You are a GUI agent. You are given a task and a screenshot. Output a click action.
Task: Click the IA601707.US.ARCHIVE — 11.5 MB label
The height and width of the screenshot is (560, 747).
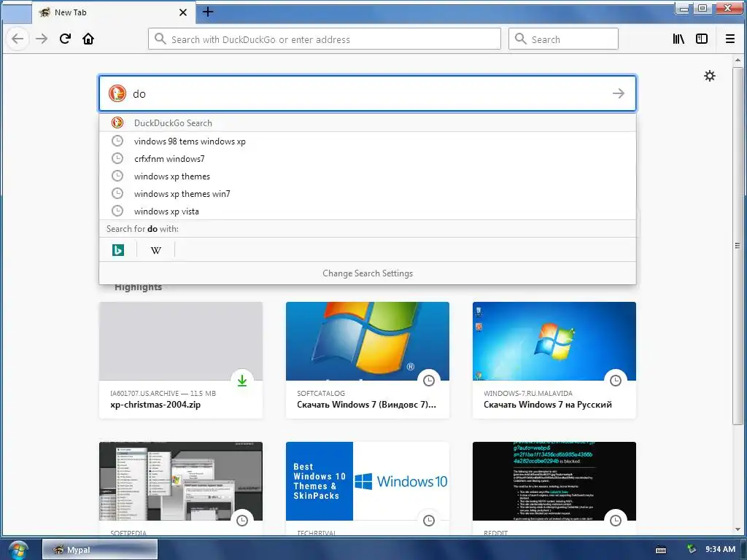pyautogui.click(x=163, y=393)
